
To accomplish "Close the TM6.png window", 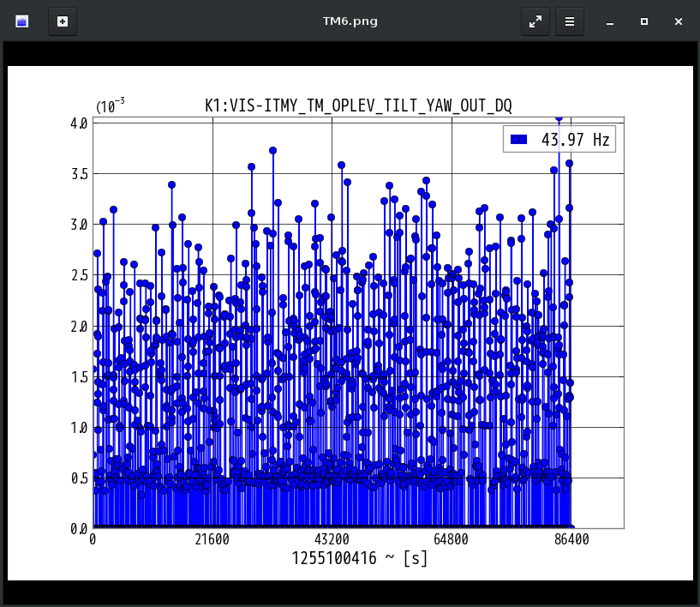I will (x=678, y=21).
